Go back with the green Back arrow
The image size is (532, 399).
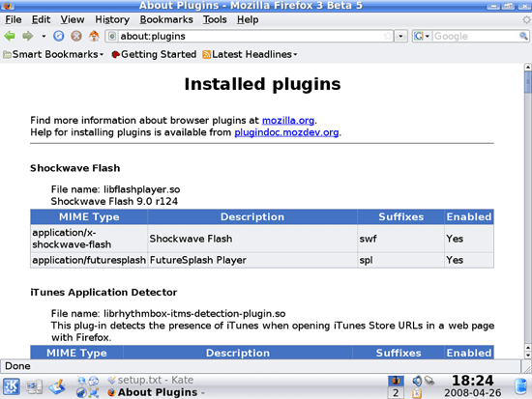pyautogui.click(x=10, y=36)
